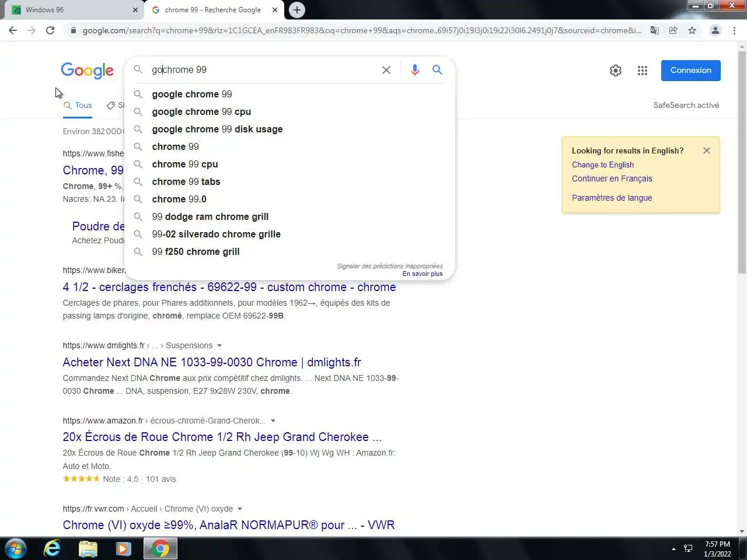Select suggestion 'google chrome 99 cpu'
This screenshot has width=747, height=560.
pyautogui.click(x=289, y=111)
